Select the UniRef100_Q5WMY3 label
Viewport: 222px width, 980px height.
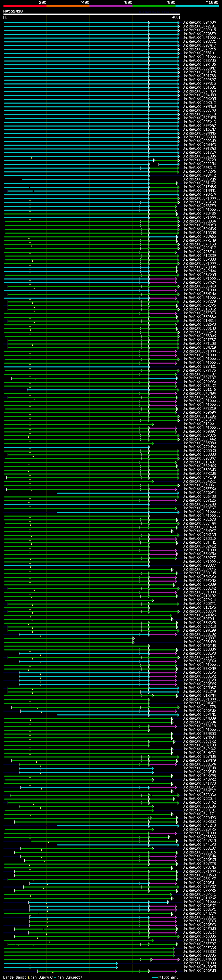tap(199, 145)
